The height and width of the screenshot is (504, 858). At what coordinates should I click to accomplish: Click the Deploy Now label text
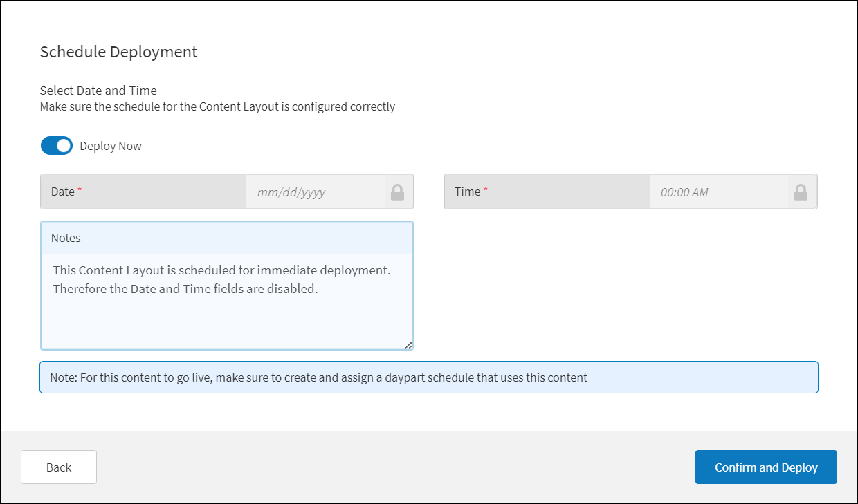111,146
